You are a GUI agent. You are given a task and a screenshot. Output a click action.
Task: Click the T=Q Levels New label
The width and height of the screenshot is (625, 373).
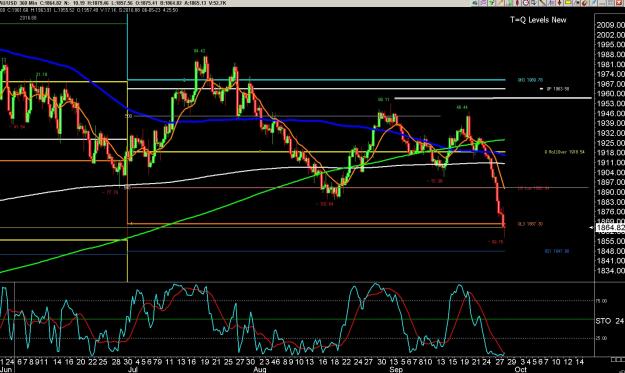tap(538, 20)
